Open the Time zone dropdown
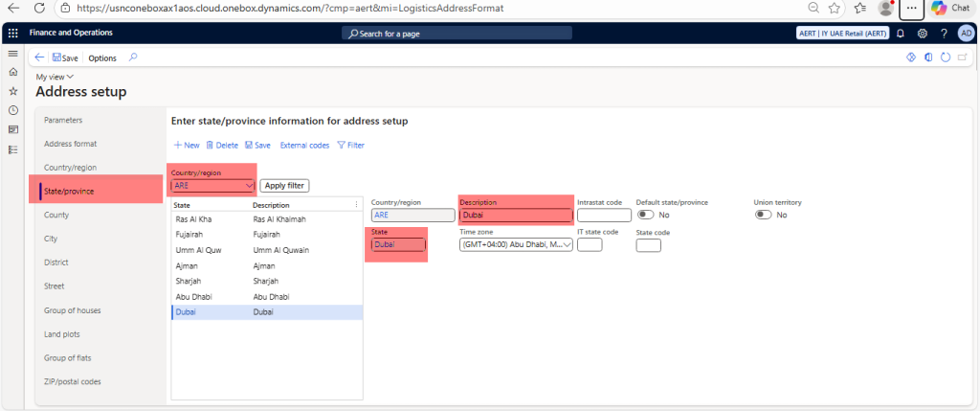 coord(568,245)
